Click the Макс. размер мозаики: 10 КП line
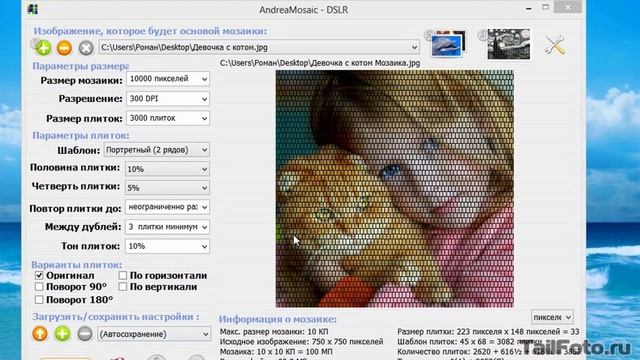640x360 pixels. (x=274, y=332)
